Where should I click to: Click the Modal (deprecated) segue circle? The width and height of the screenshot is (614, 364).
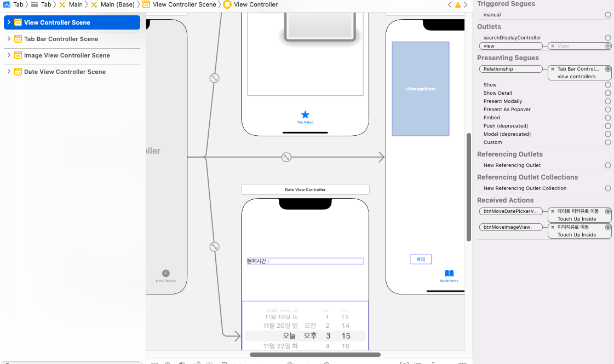click(x=608, y=134)
